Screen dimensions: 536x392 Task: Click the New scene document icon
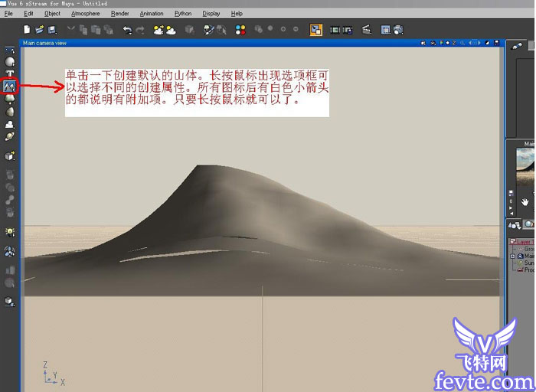pos(27,30)
